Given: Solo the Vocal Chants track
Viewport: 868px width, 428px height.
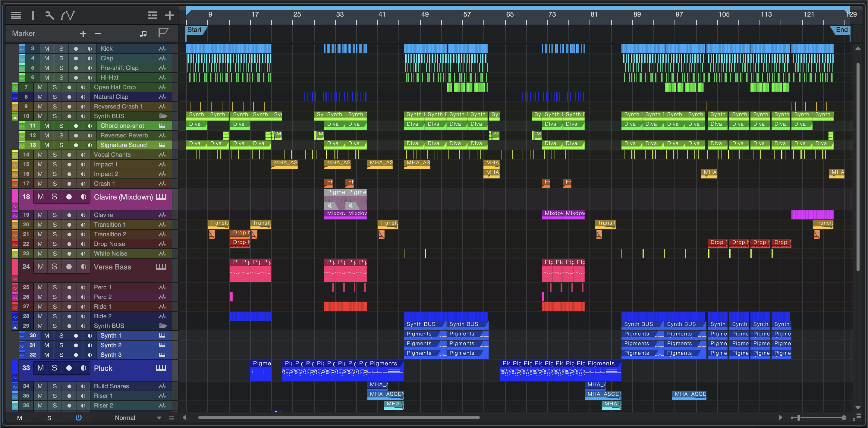Looking at the screenshot, I should click(55, 155).
